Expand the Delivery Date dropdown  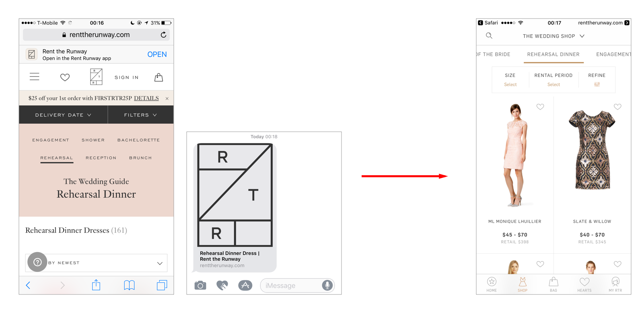[63, 115]
